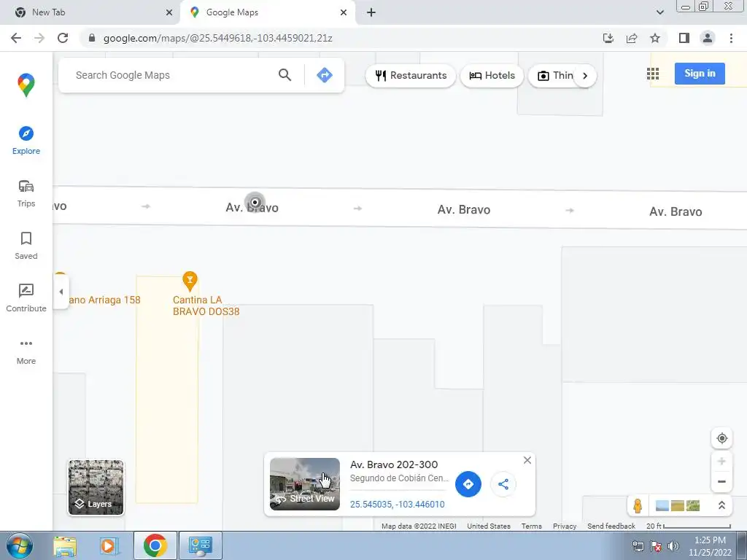Image resolution: width=747 pixels, height=560 pixels.
Task: Open the Chrome profile menu
Action: [708, 38]
